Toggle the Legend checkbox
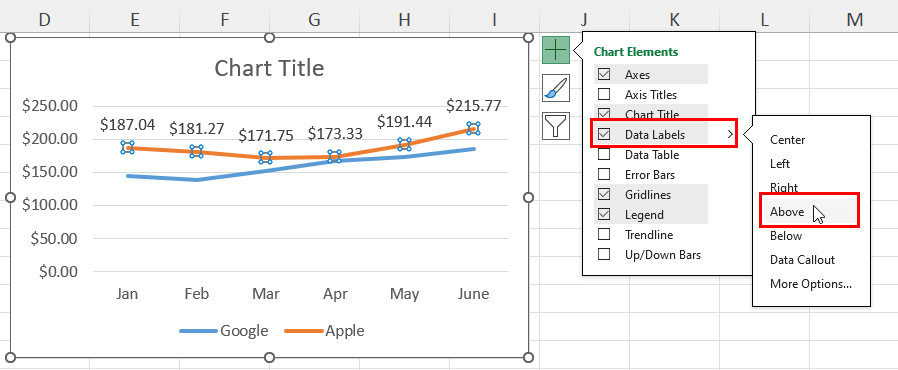The image size is (898, 370). coord(604,215)
